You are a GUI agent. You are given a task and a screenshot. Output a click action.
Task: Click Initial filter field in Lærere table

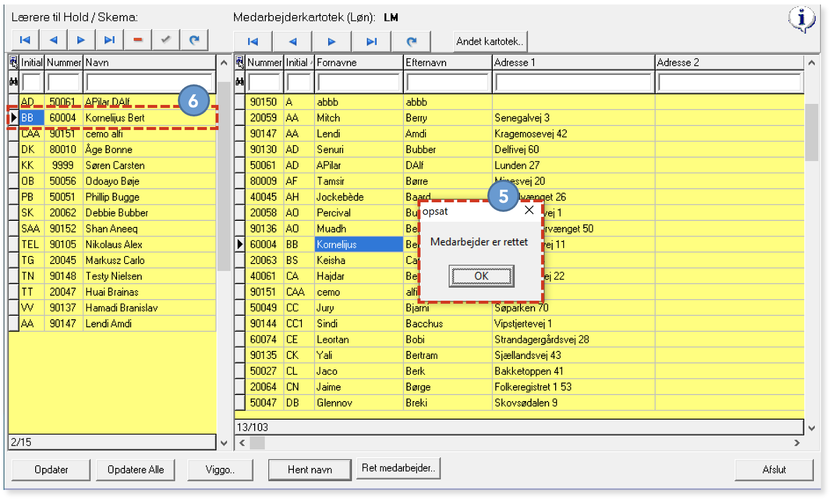(32, 82)
